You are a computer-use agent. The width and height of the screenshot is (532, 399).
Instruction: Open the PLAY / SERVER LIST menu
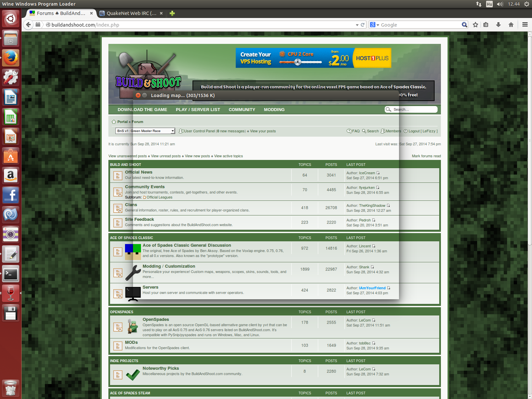click(198, 110)
